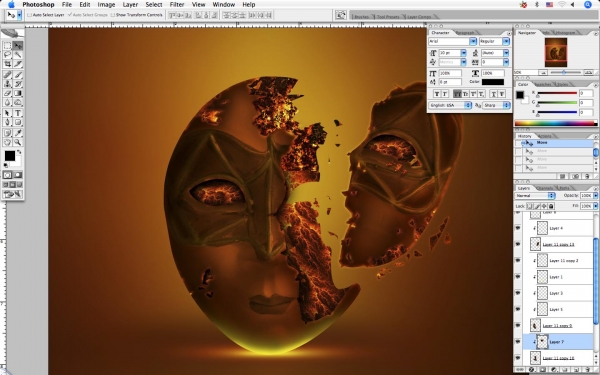Delete layer using Layers panel trash icon
Image resolution: width=600 pixels, height=375 pixels.
(587, 370)
